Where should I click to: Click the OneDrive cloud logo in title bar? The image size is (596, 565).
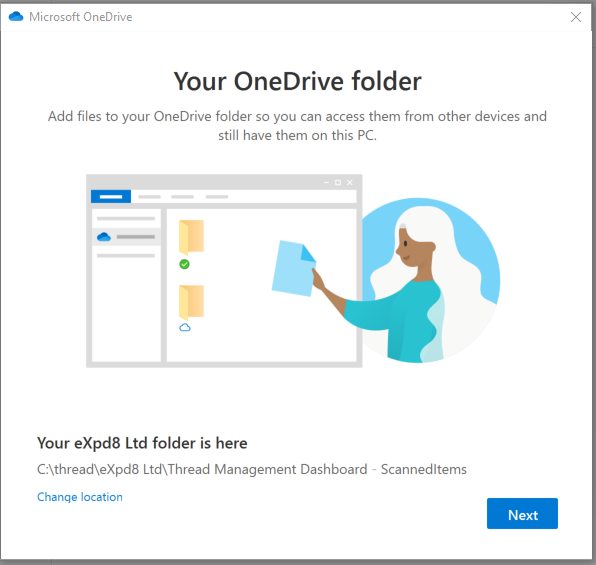(16, 16)
